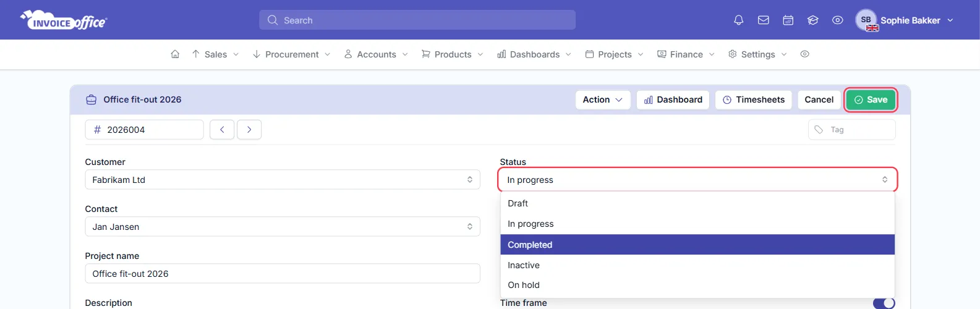Click the Dashboard button

pos(673,99)
